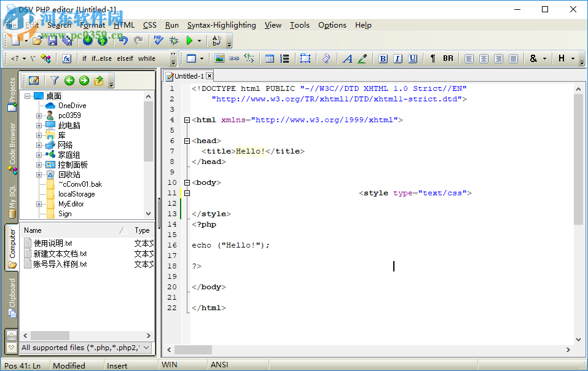Toggle bold formatting
The width and height of the screenshot is (588, 371).
pos(383,58)
